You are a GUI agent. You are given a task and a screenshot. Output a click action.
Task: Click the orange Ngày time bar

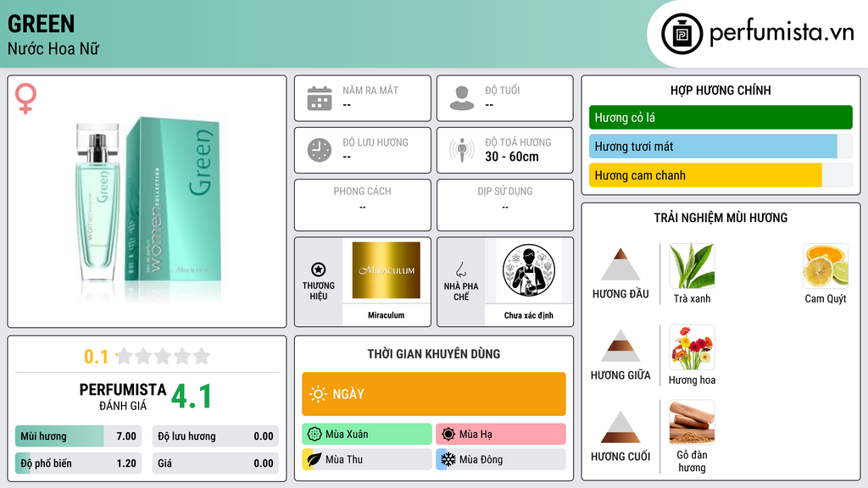pyautogui.click(x=434, y=394)
